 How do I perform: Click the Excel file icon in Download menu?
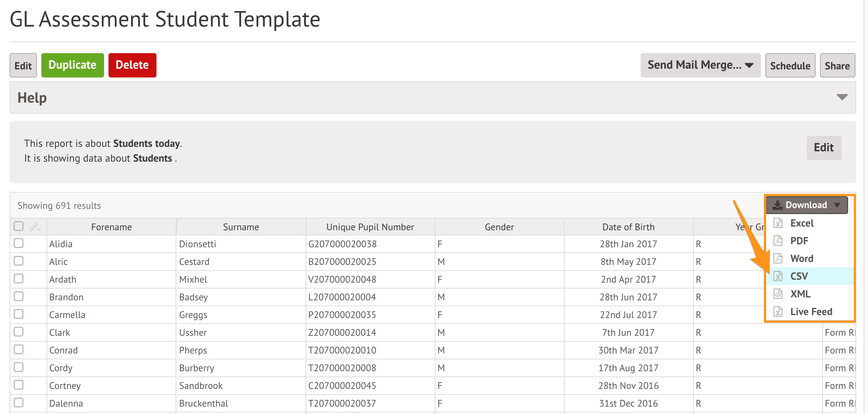(x=778, y=223)
